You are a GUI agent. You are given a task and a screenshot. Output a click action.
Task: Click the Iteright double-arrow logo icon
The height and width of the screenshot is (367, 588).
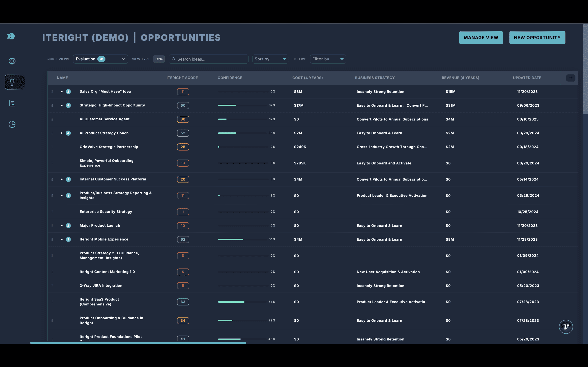coord(11,36)
